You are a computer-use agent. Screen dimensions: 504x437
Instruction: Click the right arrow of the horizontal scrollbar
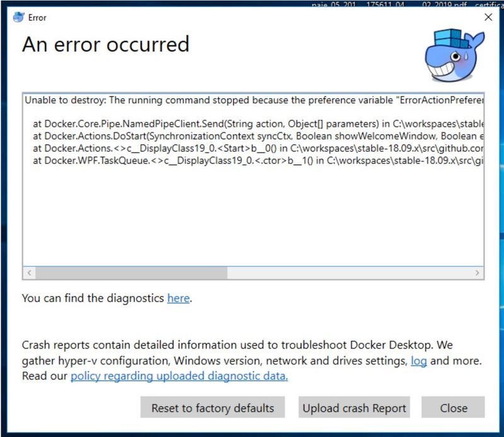click(x=478, y=274)
